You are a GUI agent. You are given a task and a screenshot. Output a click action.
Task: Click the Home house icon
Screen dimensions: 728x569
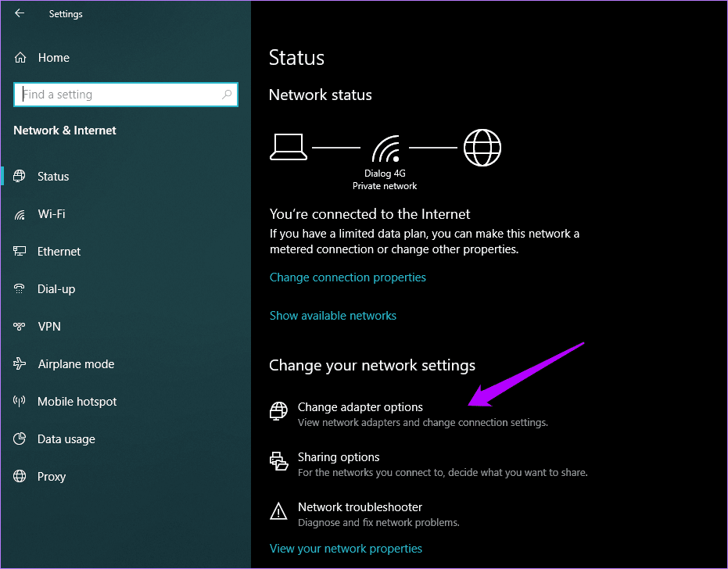coord(20,58)
